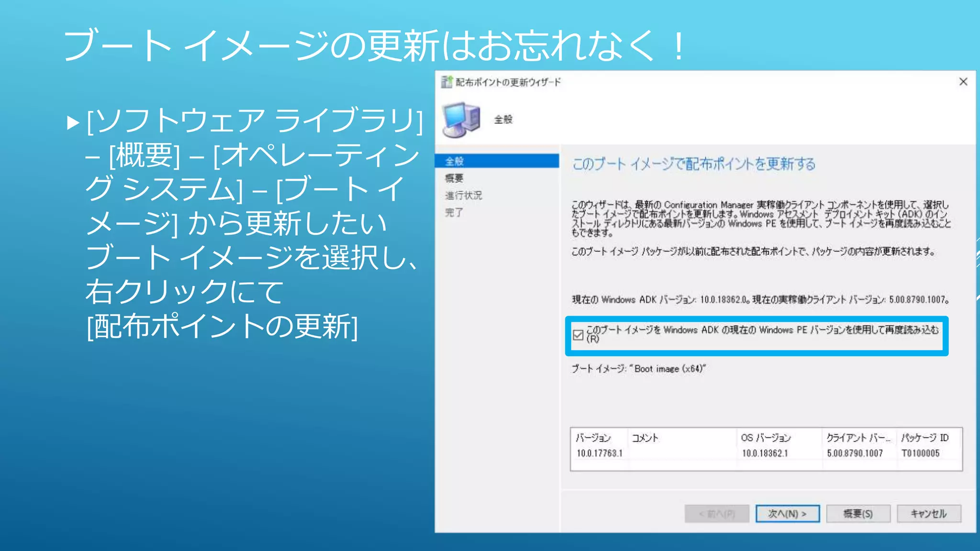Close the 配布ポイントの更新ウィザード window
Viewport: 980px width, 551px height.
point(963,82)
